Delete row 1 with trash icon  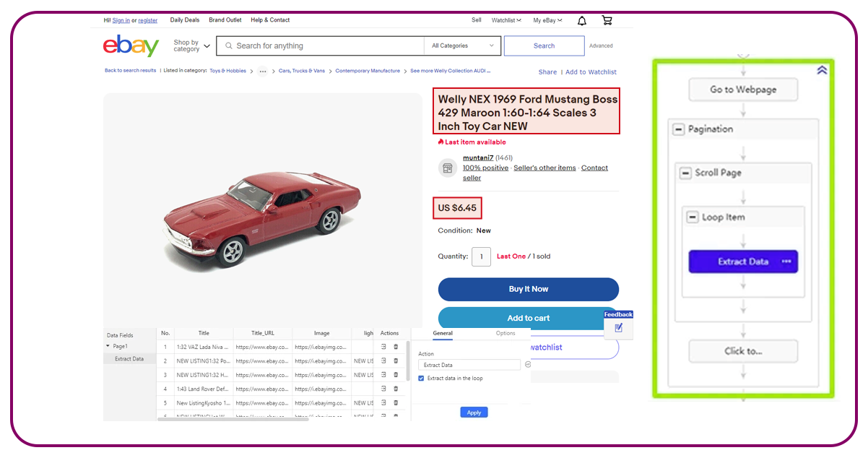396,347
